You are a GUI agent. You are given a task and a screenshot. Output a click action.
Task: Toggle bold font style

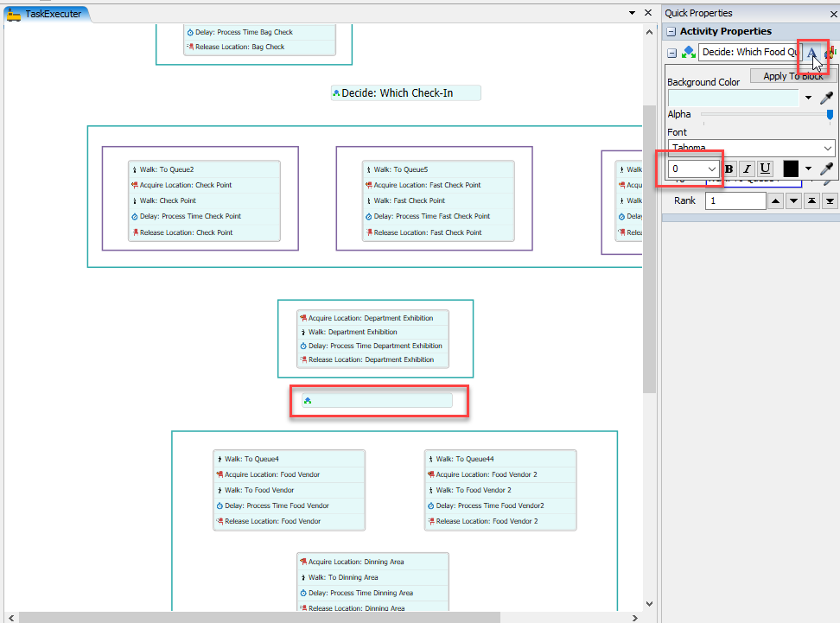[729, 168]
